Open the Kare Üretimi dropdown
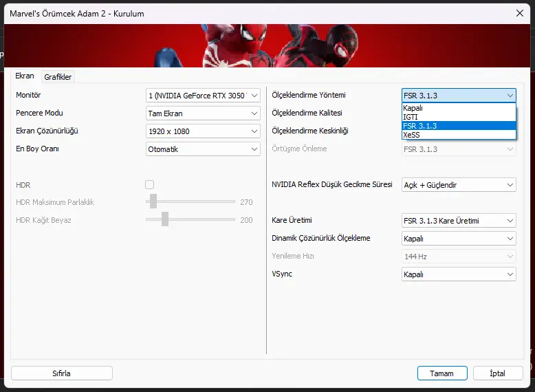This screenshot has height=392, width=535. pyautogui.click(x=459, y=221)
